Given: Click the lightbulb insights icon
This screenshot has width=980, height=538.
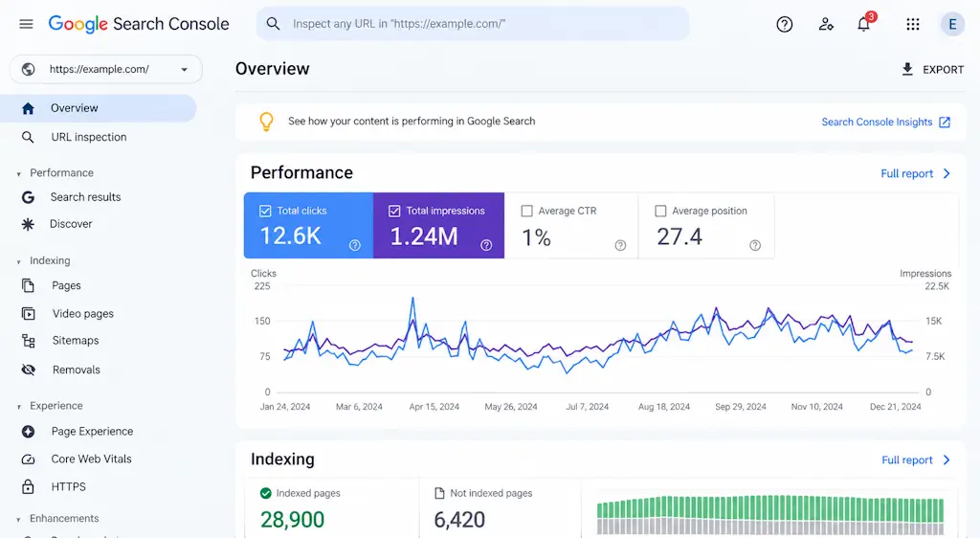Looking at the screenshot, I should coord(266,122).
